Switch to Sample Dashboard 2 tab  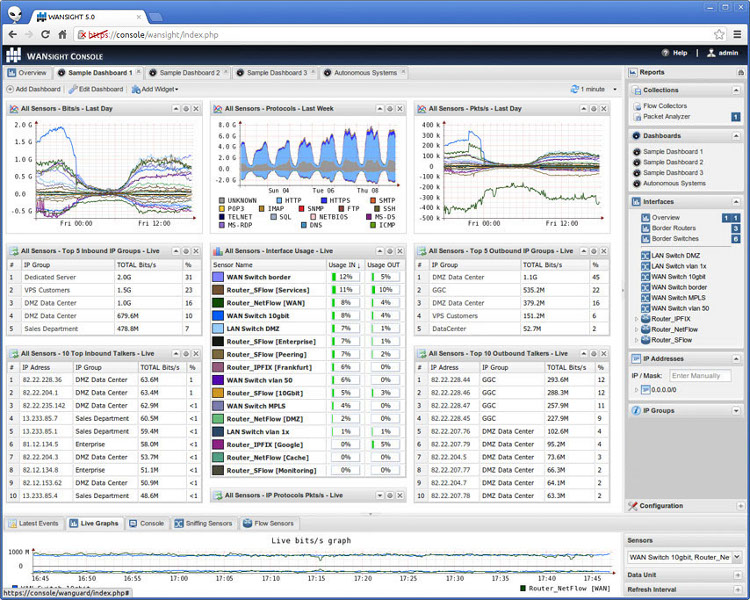pos(188,73)
